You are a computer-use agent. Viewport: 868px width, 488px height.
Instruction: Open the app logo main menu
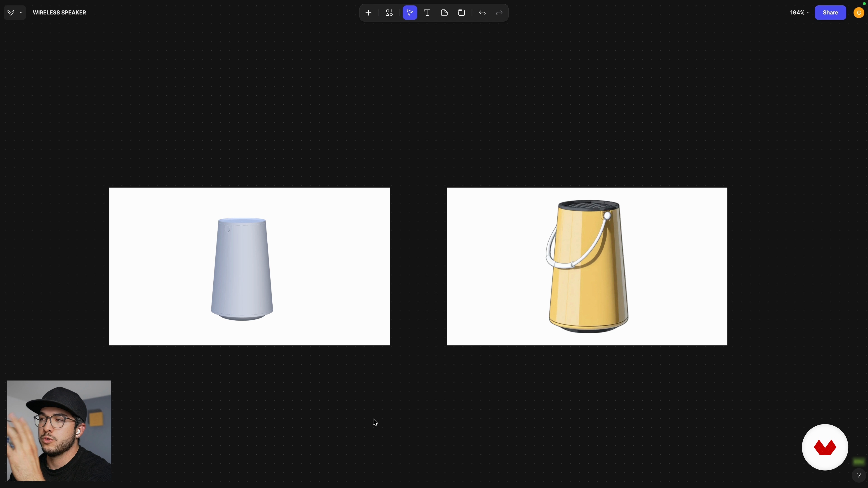point(11,13)
